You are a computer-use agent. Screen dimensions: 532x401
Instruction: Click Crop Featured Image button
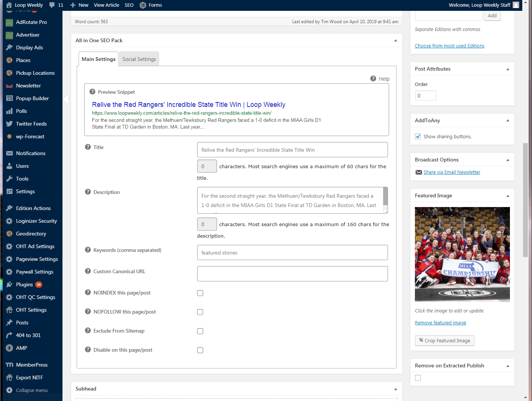click(444, 340)
